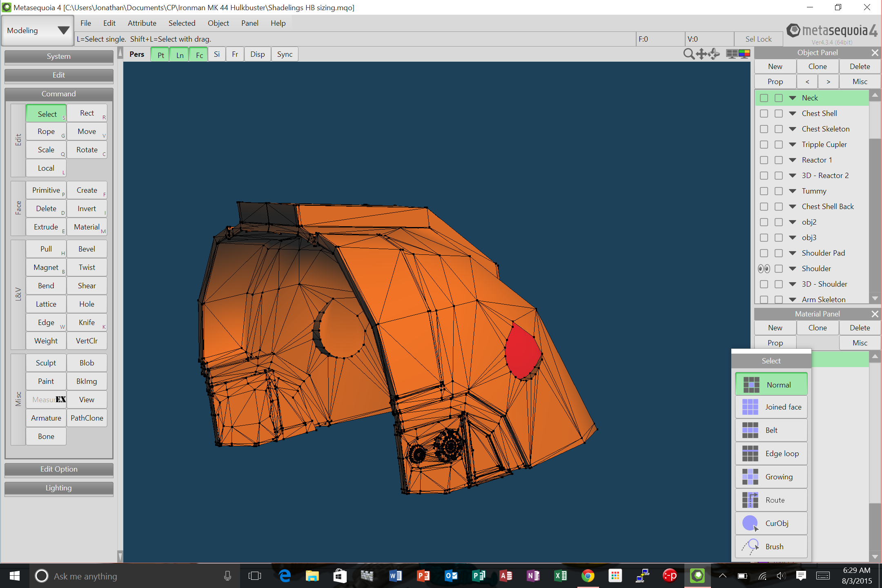The width and height of the screenshot is (882, 588).
Task: Toggle visibility of Neck object
Action: (764, 98)
